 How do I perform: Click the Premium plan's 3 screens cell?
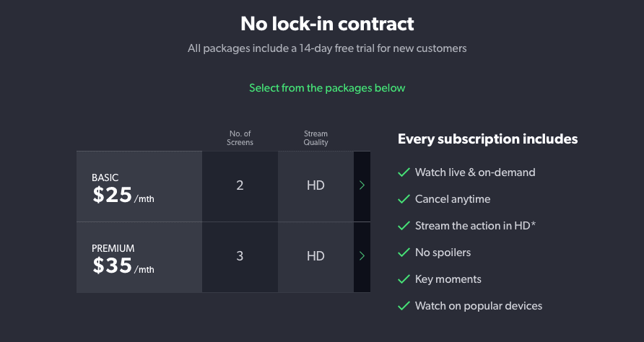240,258
